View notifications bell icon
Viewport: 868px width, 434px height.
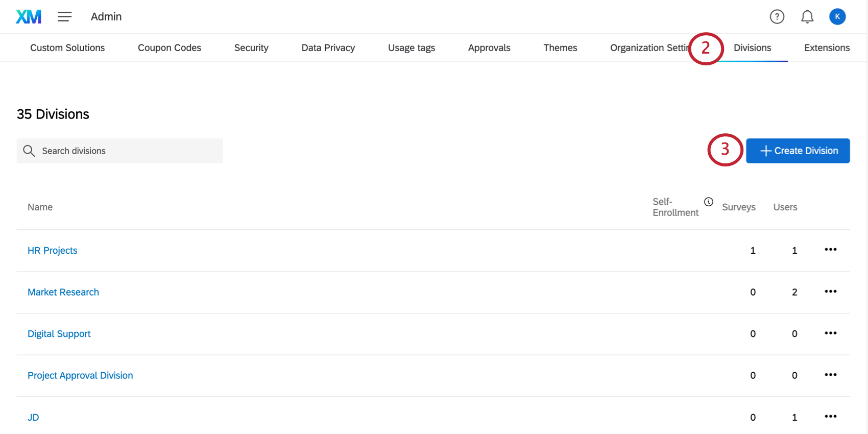[x=807, y=17]
